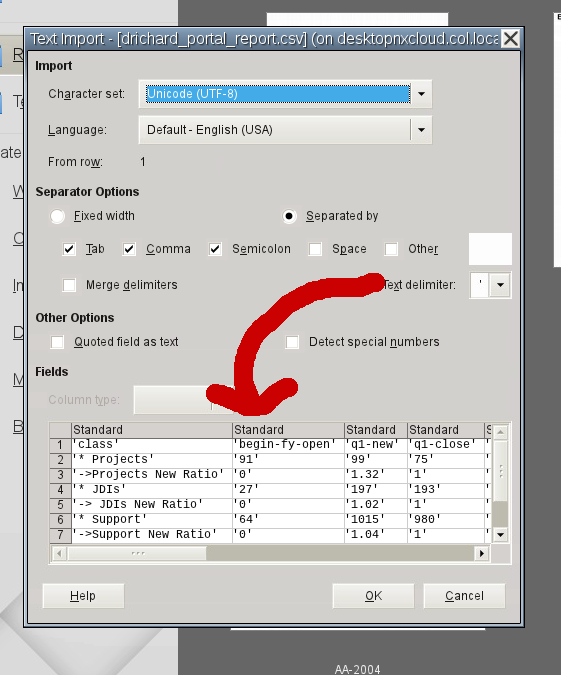This screenshot has width=561, height=675.
Task: Click the 'q1-close' preview cell
Action: click(x=446, y=444)
